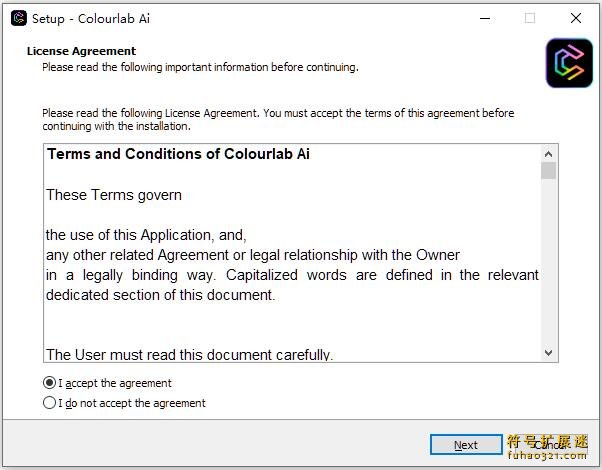Close the Setup window
This screenshot has height=470, width=602.
click(x=576, y=18)
